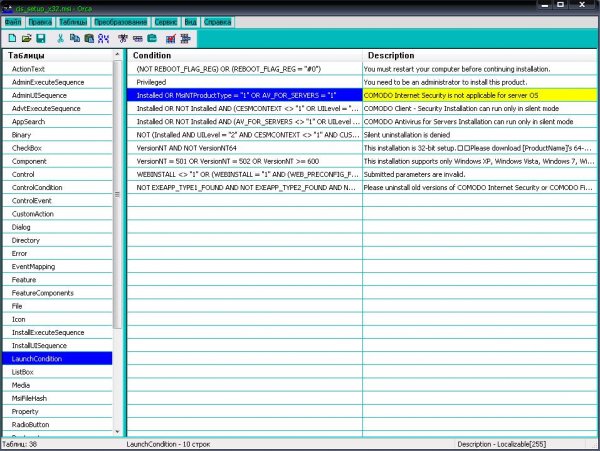Select the InstallExecuteSequence table
600x451 pixels.
[x=57, y=332]
